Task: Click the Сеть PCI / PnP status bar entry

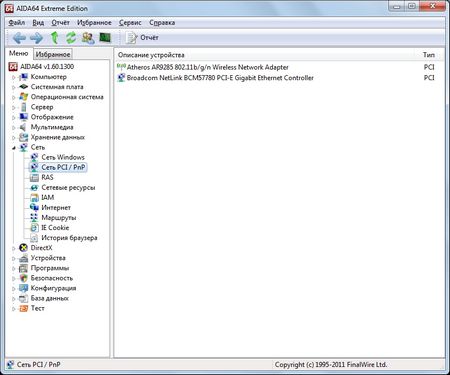Action: (x=34, y=365)
